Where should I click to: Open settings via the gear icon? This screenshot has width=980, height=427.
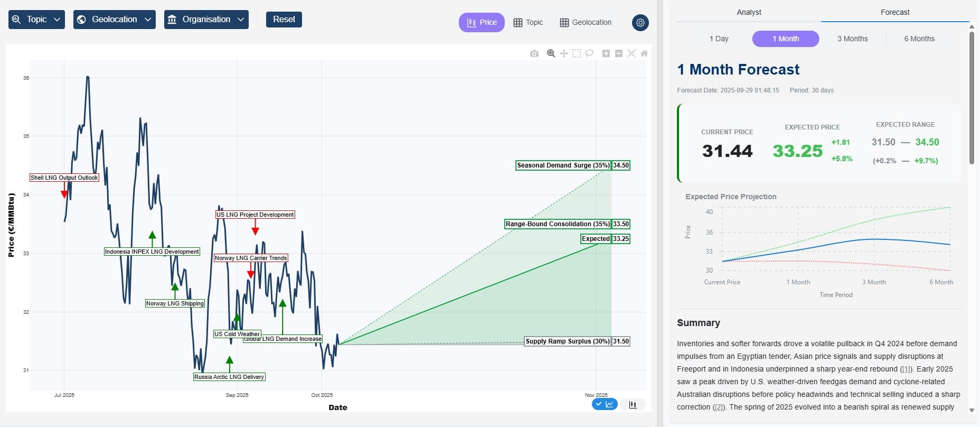click(x=640, y=23)
